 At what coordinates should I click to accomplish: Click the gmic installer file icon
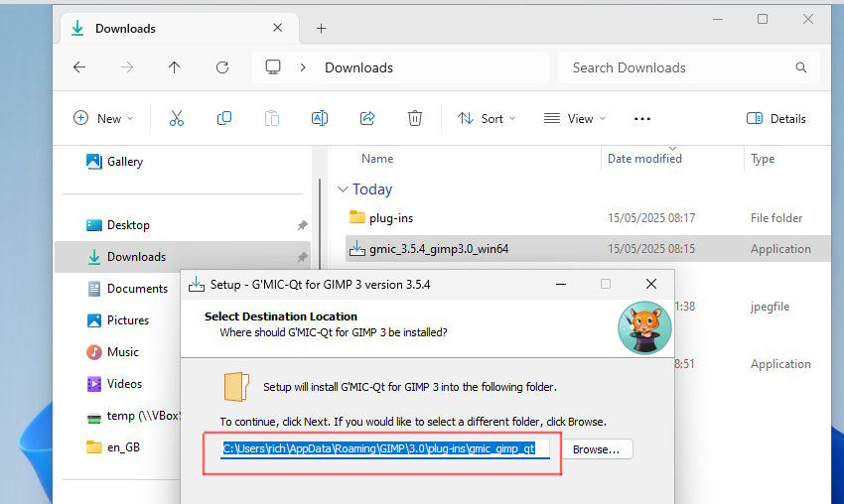(x=356, y=248)
